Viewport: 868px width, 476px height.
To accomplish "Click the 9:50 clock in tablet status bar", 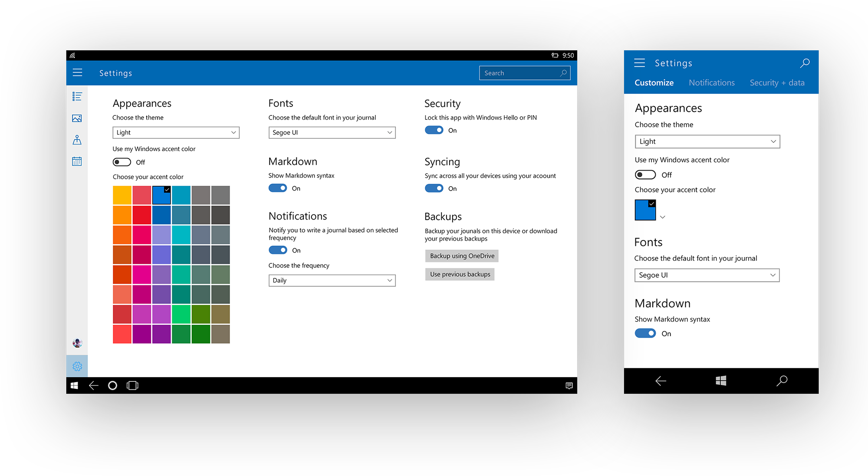I will [568, 56].
